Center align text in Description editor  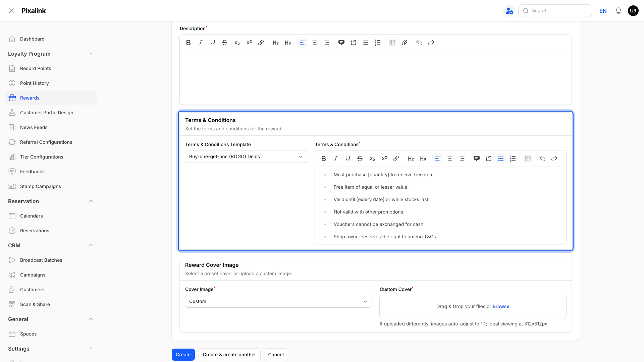[315, 43]
